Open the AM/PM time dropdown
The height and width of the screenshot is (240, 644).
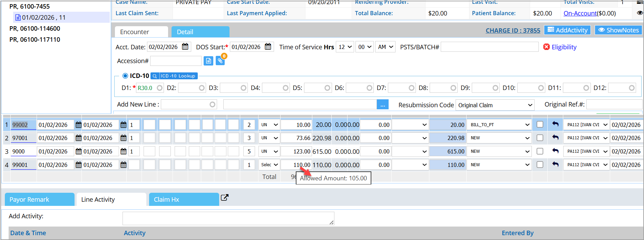click(x=385, y=47)
